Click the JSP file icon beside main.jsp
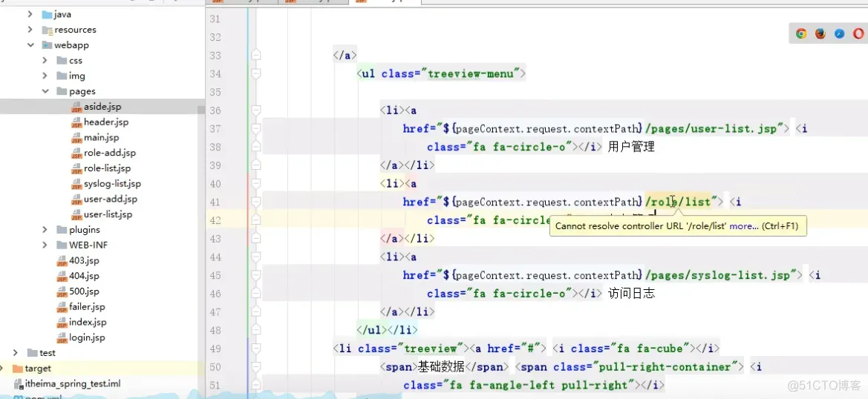868x399 pixels. (x=76, y=138)
